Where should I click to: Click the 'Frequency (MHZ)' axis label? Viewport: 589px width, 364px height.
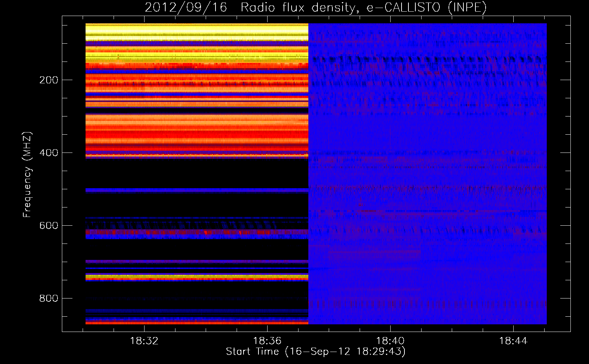(27, 175)
